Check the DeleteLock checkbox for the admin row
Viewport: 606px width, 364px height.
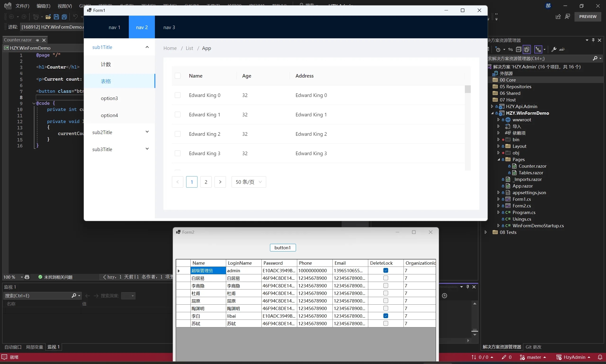point(385,270)
